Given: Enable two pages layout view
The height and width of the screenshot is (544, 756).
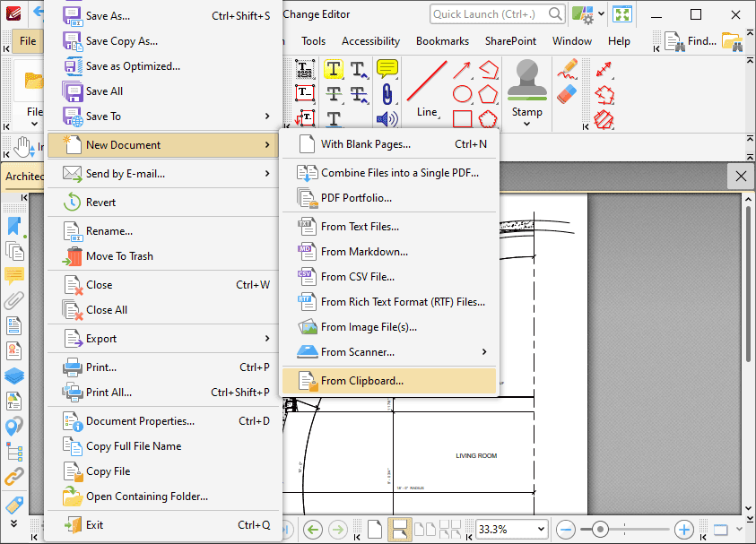Looking at the screenshot, I should pyautogui.click(x=425, y=530).
